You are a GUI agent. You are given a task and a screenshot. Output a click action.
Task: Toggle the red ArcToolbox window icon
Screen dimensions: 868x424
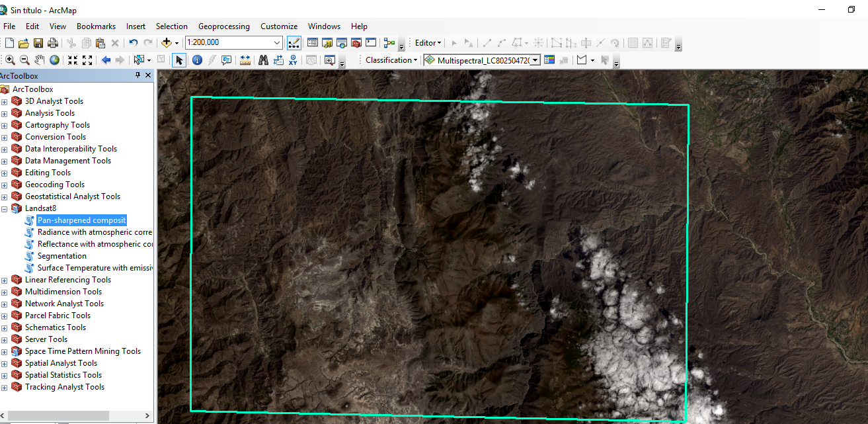pos(356,43)
